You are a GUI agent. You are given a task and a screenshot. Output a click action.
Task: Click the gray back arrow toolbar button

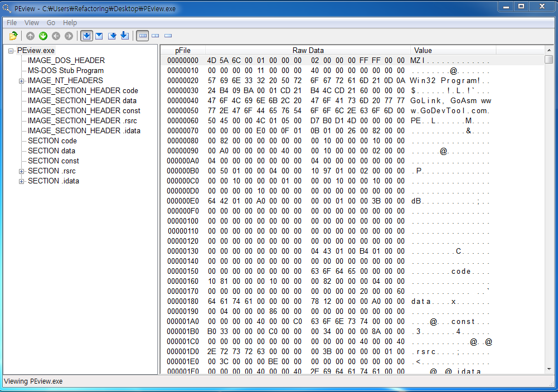(56, 36)
